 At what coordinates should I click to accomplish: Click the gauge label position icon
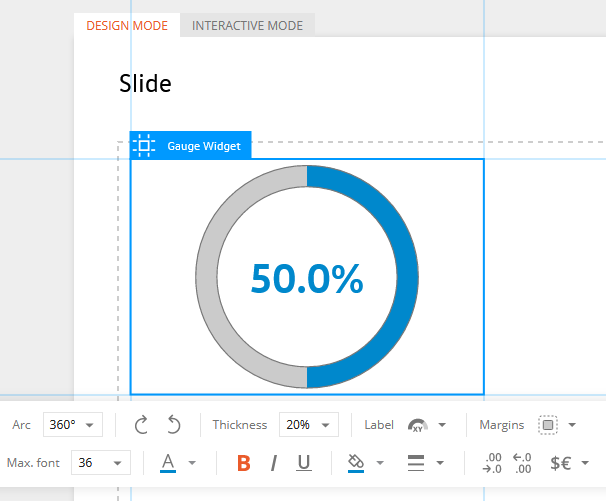418,425
